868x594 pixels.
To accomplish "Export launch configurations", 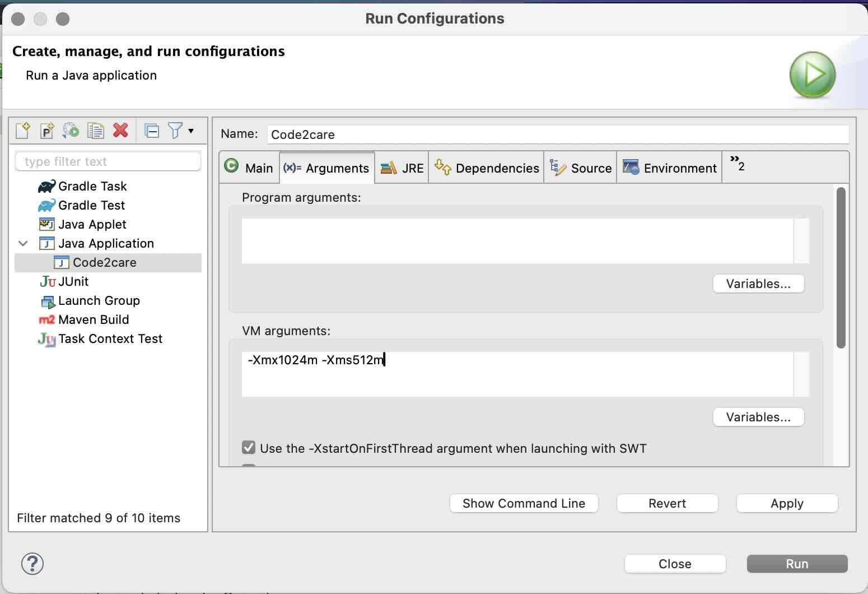I will [71, 130].
